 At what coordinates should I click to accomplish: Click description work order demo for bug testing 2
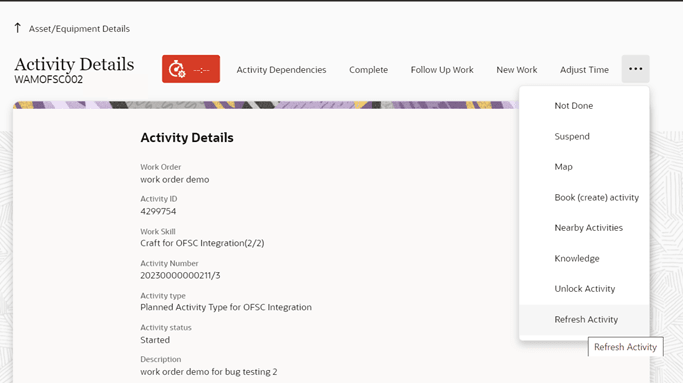pos(209,372)
